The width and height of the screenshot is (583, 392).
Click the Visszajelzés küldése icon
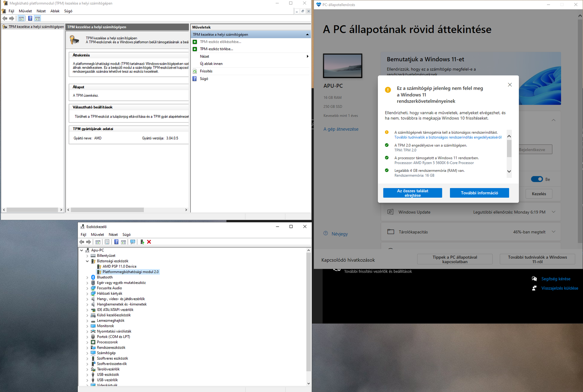(534, 288)
